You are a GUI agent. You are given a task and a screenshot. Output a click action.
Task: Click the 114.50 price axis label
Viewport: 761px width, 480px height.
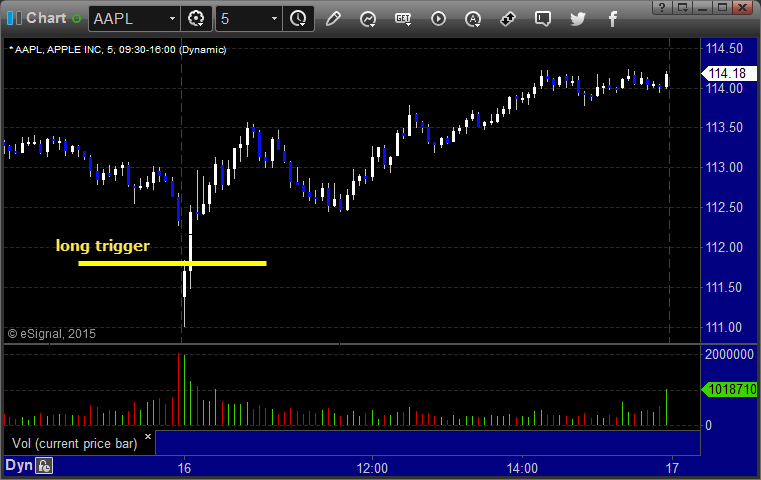point(724,49)
